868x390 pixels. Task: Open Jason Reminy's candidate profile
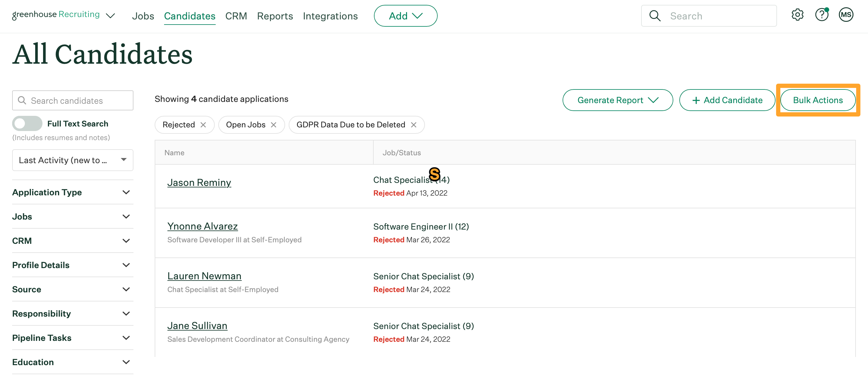click(199, 182)
